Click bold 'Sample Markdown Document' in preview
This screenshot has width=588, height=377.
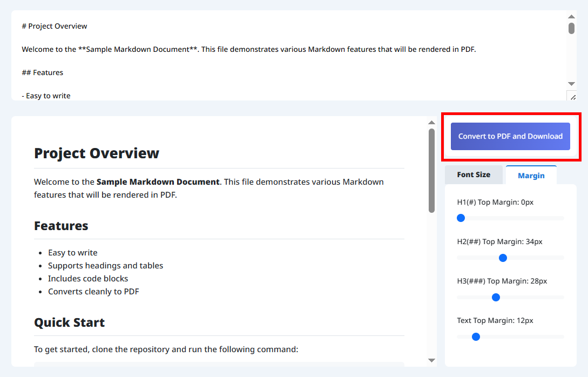point(158,182)
